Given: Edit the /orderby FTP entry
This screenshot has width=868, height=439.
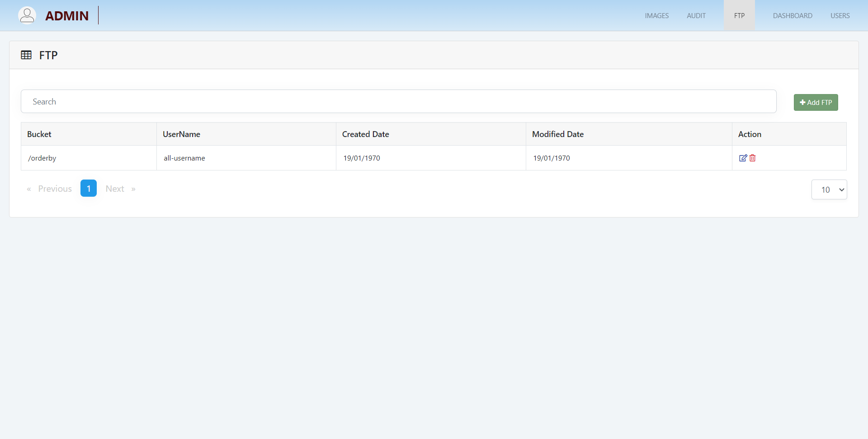Looking at the screenshot, I should click(743, 158).
